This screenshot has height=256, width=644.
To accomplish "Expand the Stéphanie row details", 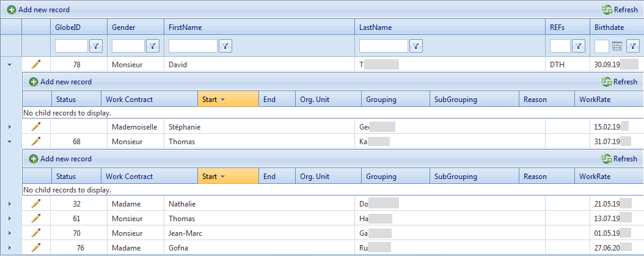I will click(x=10, y=126).
